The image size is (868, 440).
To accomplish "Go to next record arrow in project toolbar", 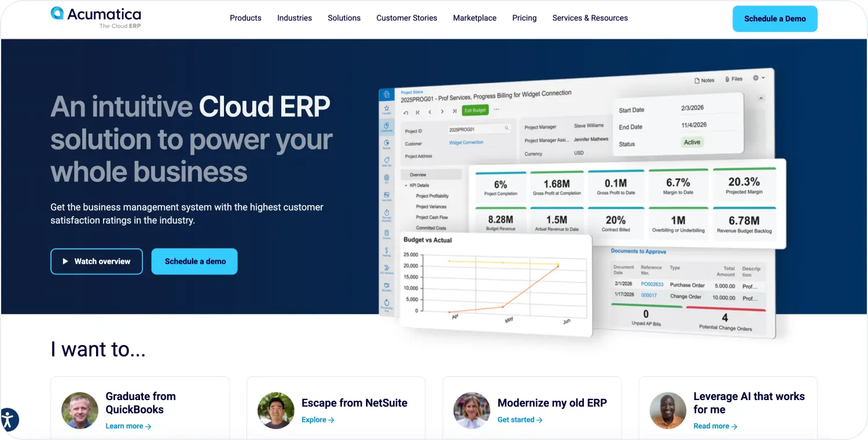I will tap(442, 111).
